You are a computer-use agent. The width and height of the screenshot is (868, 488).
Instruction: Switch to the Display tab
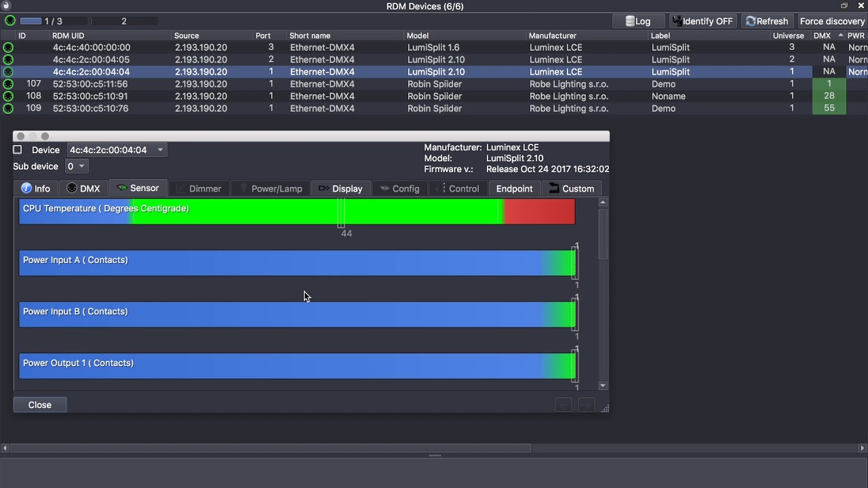[x=340, y=188]
